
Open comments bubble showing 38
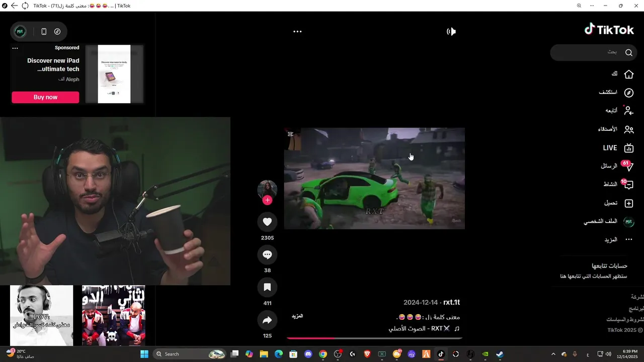267,255
